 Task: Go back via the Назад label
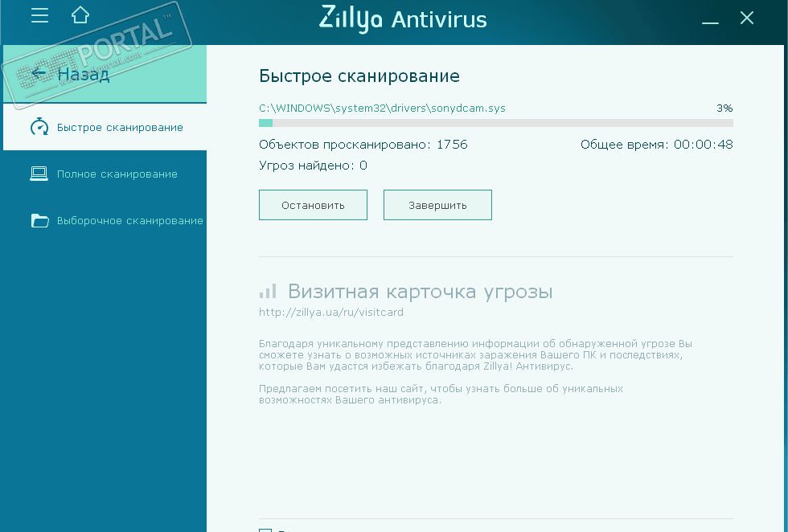tap(83, 75)
